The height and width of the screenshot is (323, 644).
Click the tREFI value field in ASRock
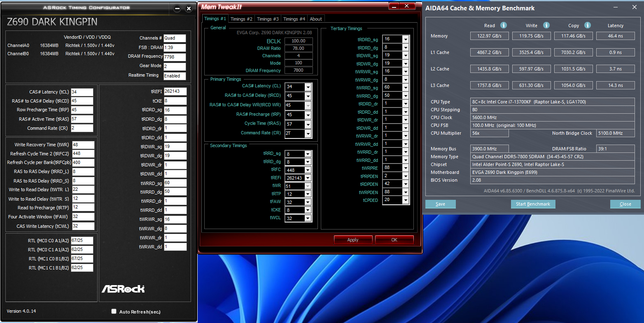(175, 91)
